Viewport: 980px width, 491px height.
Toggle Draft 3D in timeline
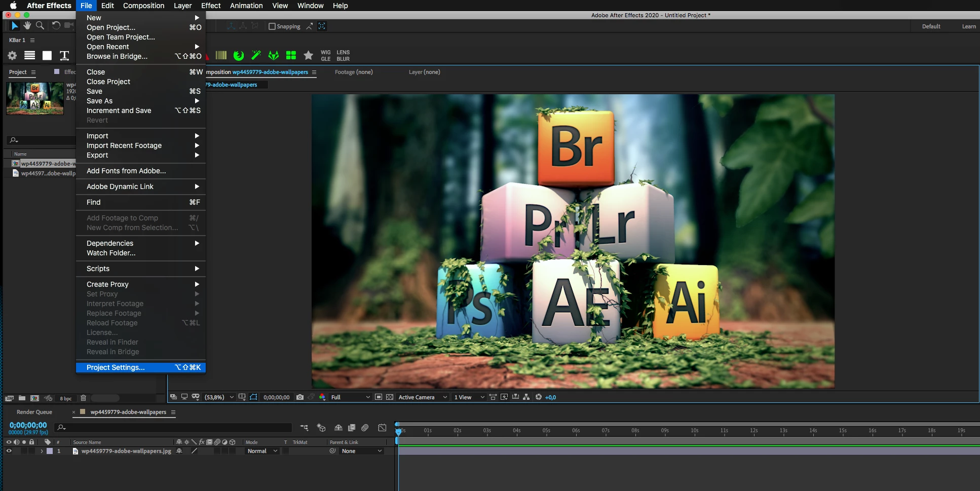coord(321,428)
